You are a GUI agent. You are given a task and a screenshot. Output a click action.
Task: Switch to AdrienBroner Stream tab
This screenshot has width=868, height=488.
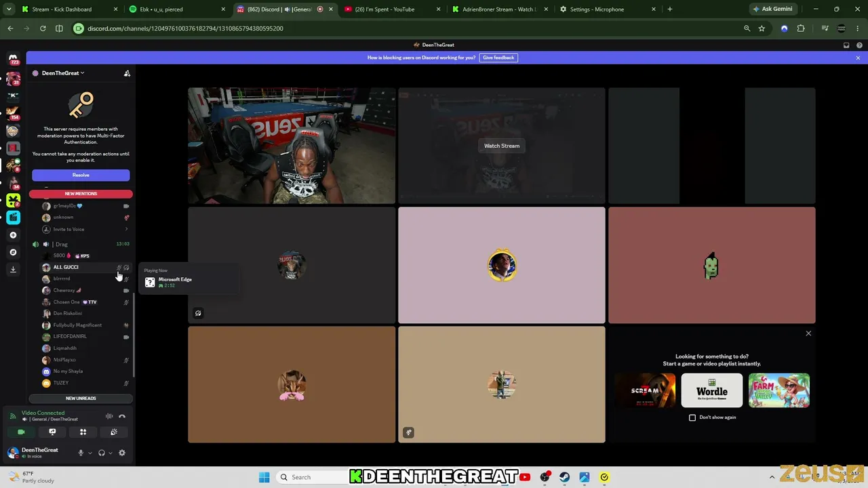click(499, 9)
